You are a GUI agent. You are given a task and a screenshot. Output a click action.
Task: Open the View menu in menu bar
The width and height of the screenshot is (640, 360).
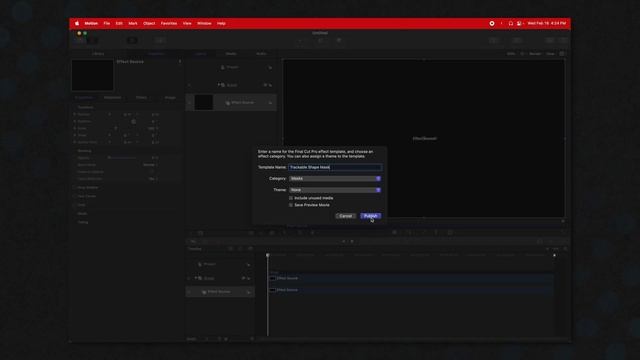(187, 23)
